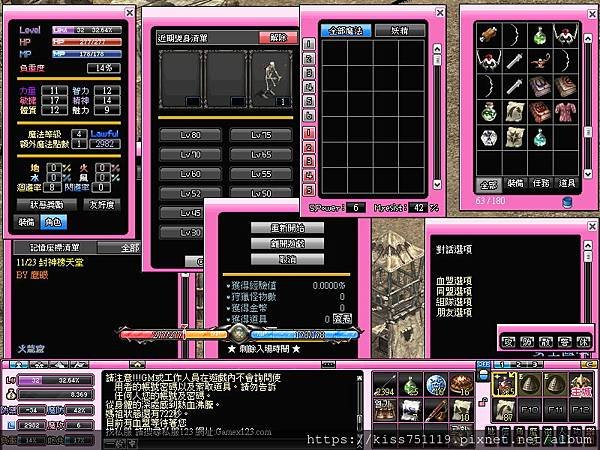600x450 pixels.
Task: Choose Lv70 polymorph level
Action: coord(190,155)
